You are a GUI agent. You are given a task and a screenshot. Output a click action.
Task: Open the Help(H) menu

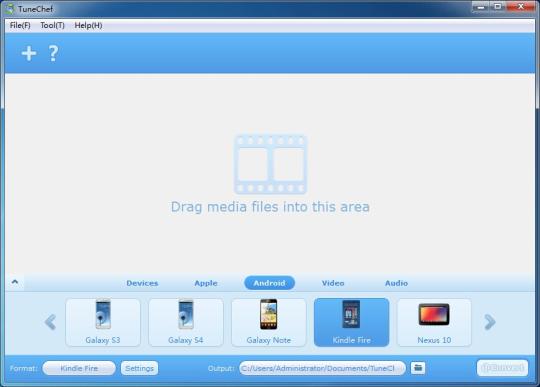(x=88, y=25)
